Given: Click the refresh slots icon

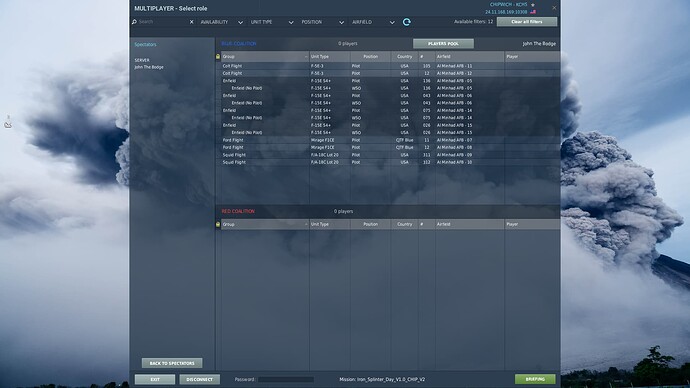Looking at the screenshot, I should pyautogui.click(x=407, y=22).
